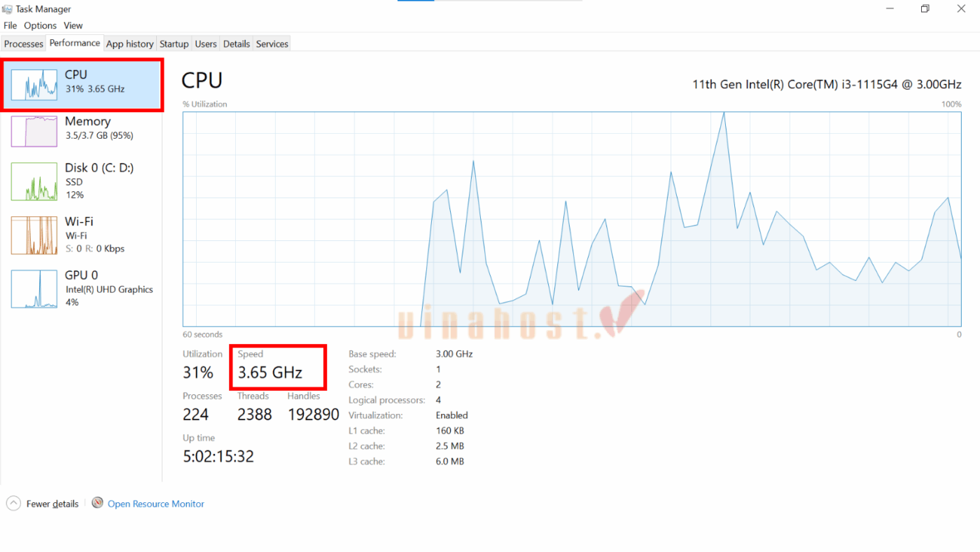Click the Task Manager title bar icon
The height and width of the screenshot is (552, 980).
8,9
